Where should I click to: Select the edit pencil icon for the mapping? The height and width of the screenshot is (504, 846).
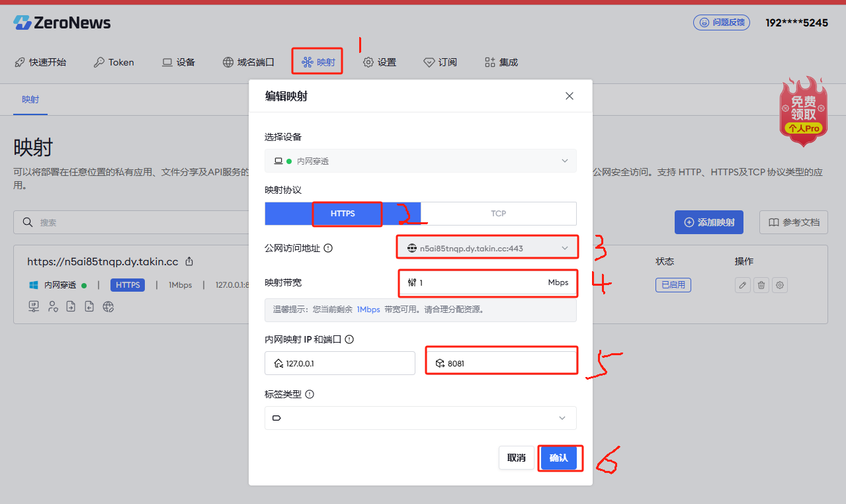click(742, 285)
